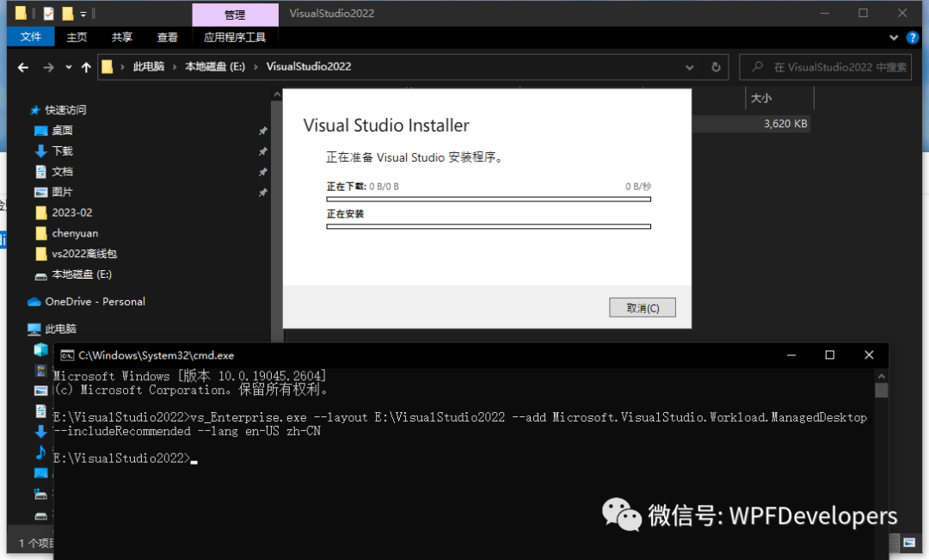Click the cmd.exe title bar icon
929x560 pixels.
coord(67,355)
